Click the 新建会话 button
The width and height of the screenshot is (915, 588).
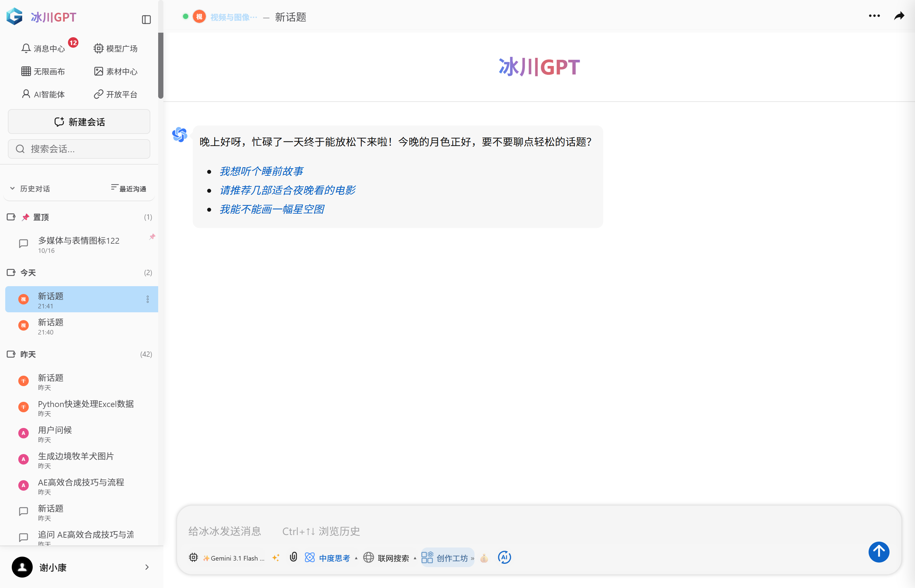(79, 122)
